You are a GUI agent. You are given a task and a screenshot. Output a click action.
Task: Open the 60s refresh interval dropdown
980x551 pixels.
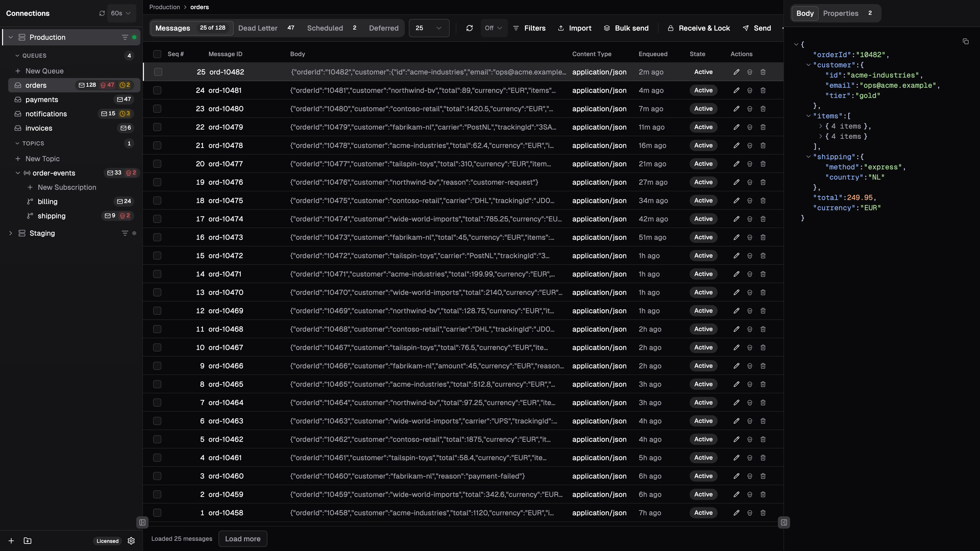(121, 13)
